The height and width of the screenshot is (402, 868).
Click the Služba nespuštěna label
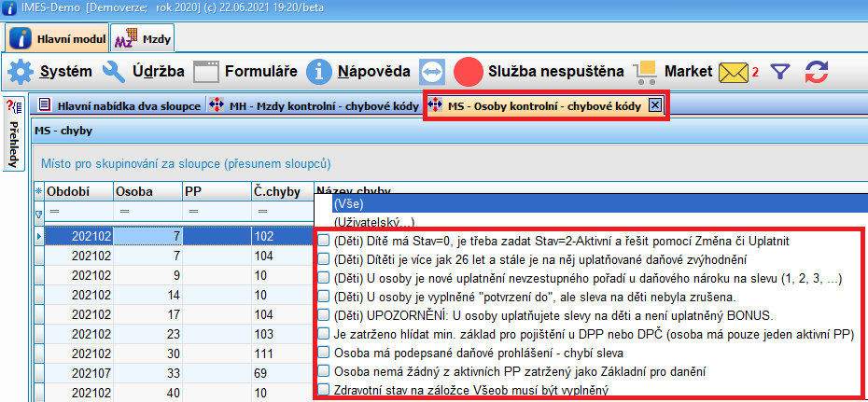click(555, 72)
